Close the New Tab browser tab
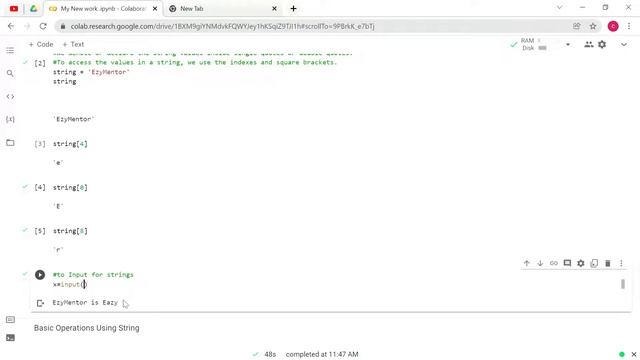This screenshot has height=360, width=640. (274, 9)
